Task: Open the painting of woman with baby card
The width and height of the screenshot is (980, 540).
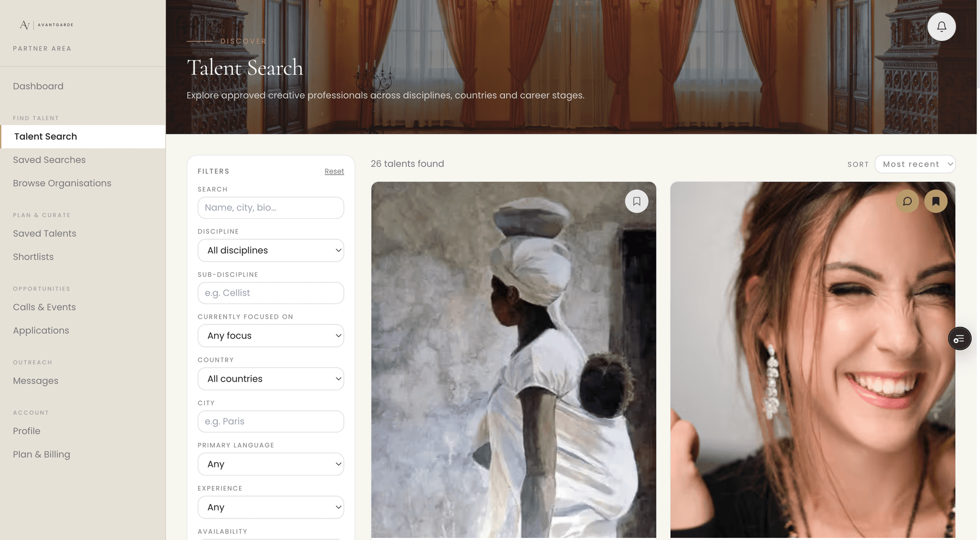Action: coord(513,360)
